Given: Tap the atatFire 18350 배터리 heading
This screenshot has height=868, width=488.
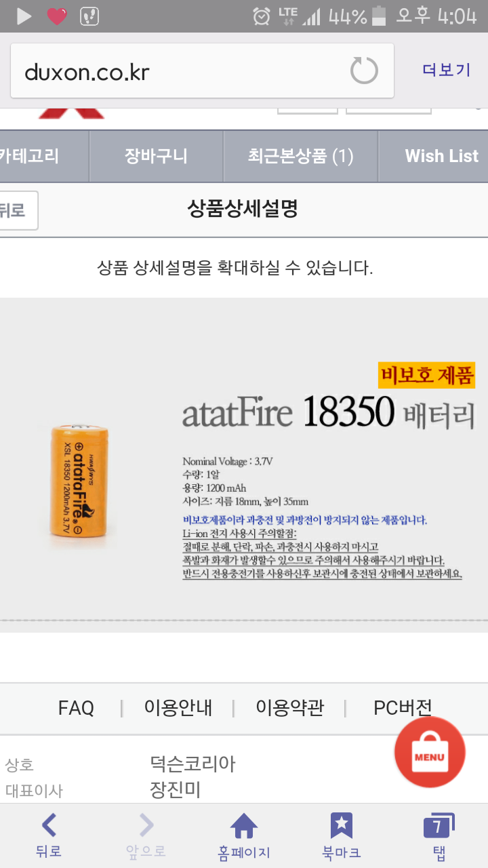Looking at the screenshot, I should coord(329,412).
